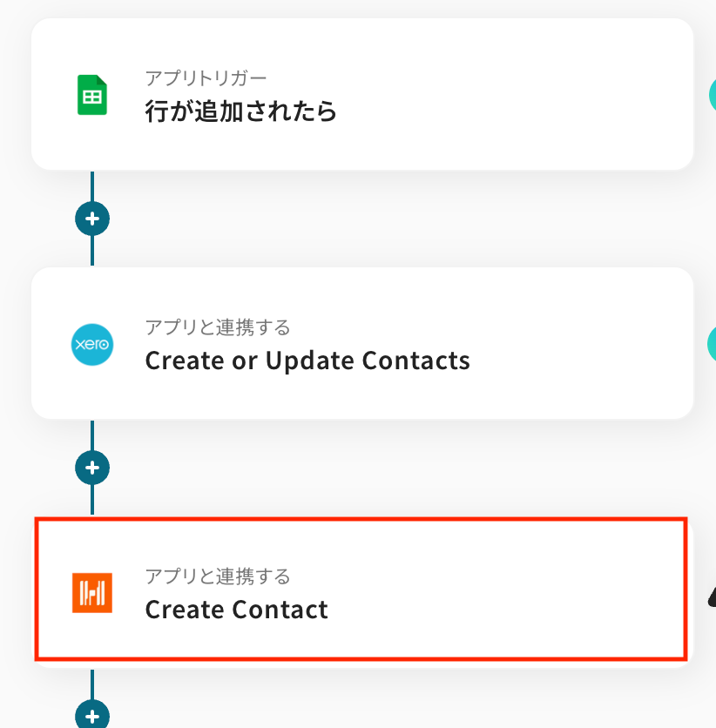This screenshot has height=728, width=716.
Task: Open the 行が追加されたら trigger card
Action: coord(362,94)
